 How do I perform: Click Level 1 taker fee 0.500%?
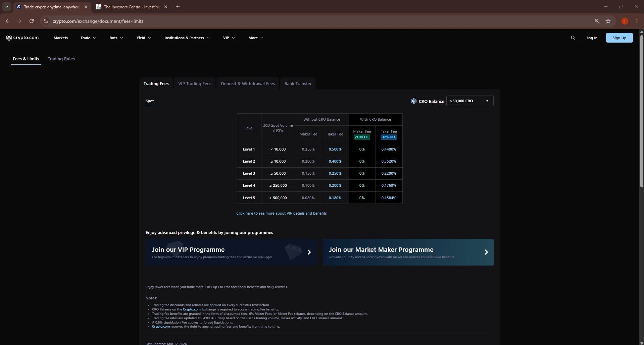pyautogui.click(x=335, y=149)
